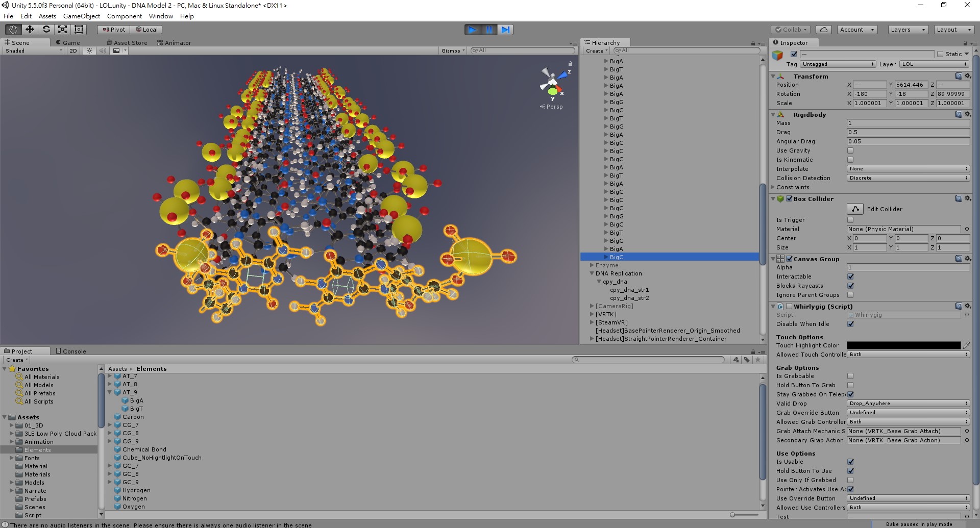This screenshot has width=980, height=528.
Task: Select the Rotate tool
Action: coord(46,30)
